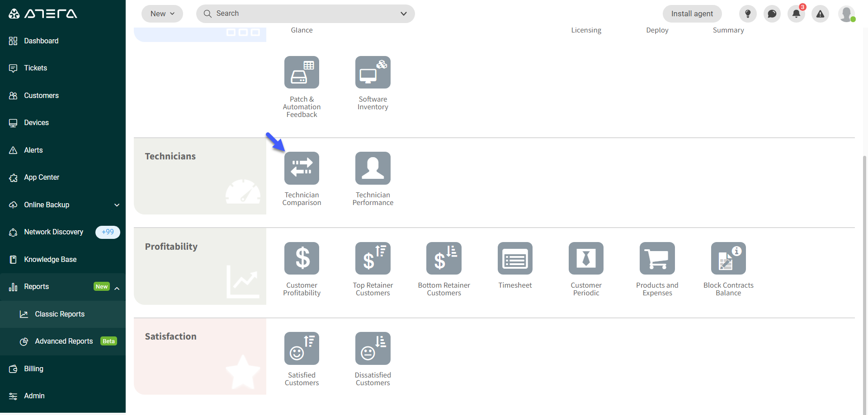Image resolution: width=868 pixels, height=415 pixels.
Task: Open Bottom Retainer Customers report icon
Action: [444, 258]
